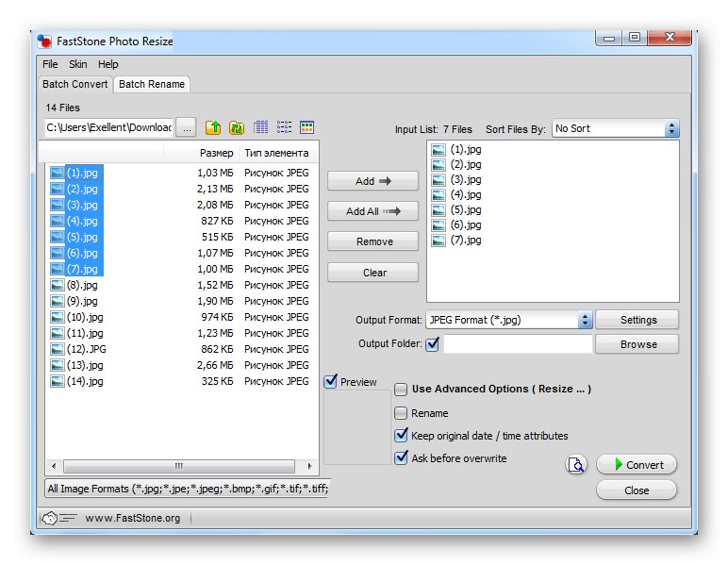Image resolution: width=728 pixels, height=565 pixels.
Task: Switch to the Batch Convert tab
Action: 74,84
